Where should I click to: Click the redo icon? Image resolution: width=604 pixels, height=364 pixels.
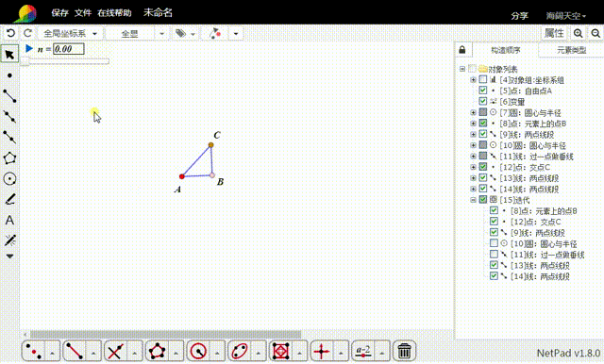[27, 33]
